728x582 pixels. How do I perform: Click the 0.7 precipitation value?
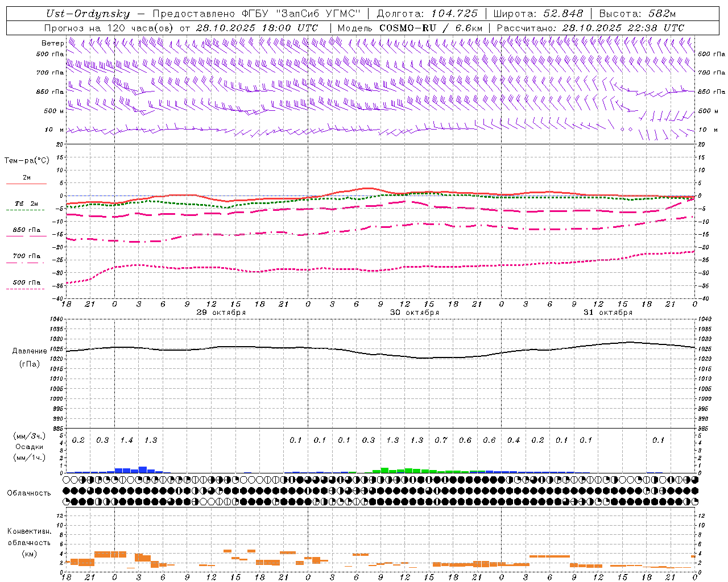click(441, 440)
